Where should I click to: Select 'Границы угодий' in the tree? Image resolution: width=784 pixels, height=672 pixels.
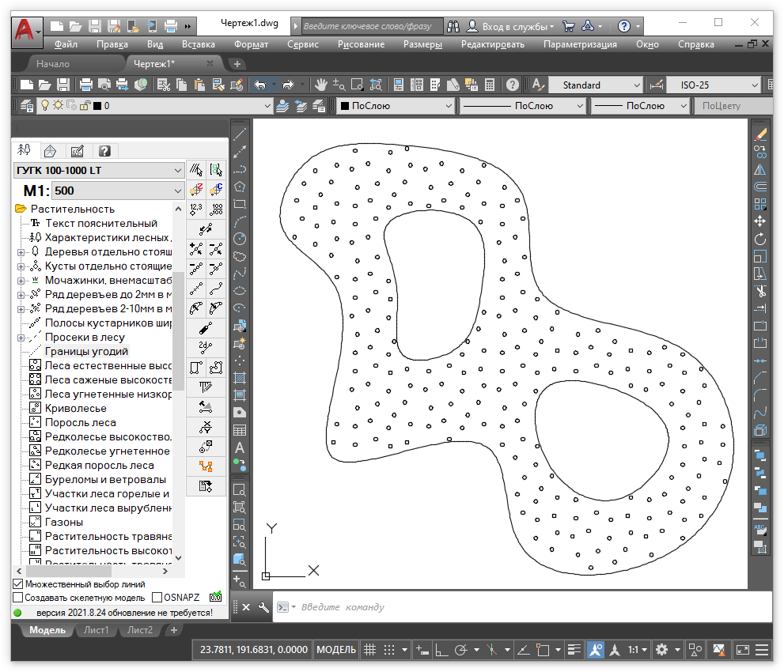[x=85, y=352]
